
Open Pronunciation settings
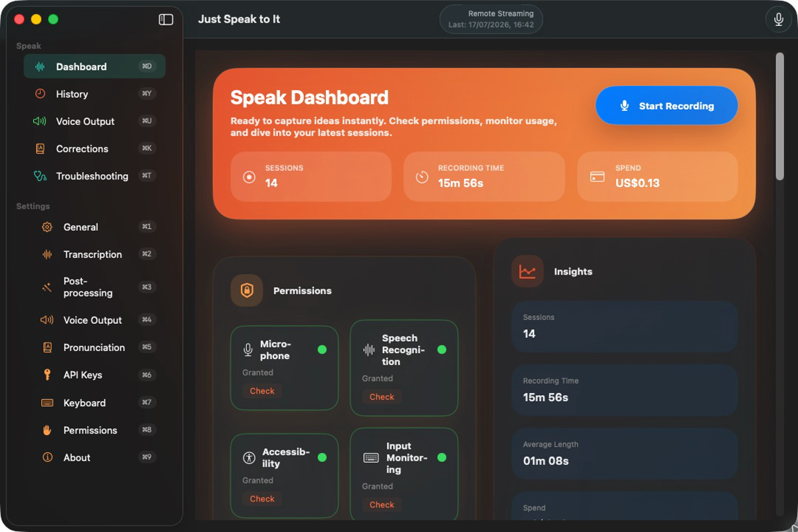pyautogui.click(x=94, y=347)
